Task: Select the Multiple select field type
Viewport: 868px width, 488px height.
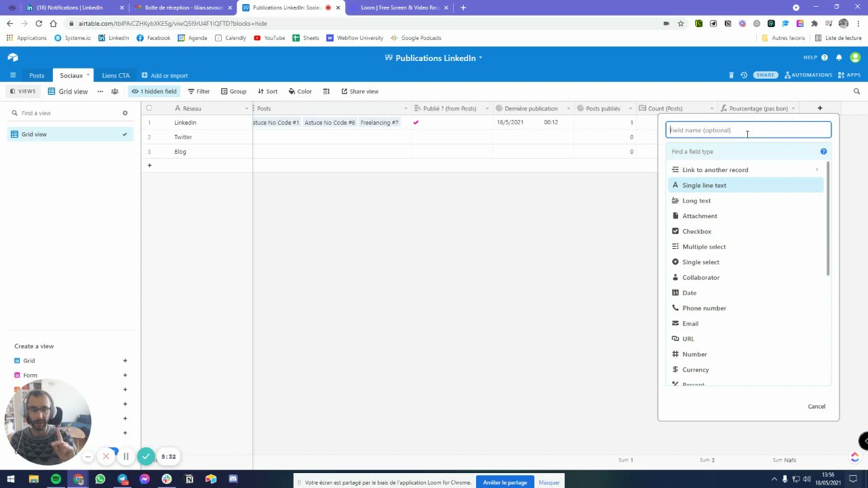Action: coord(746,247)
